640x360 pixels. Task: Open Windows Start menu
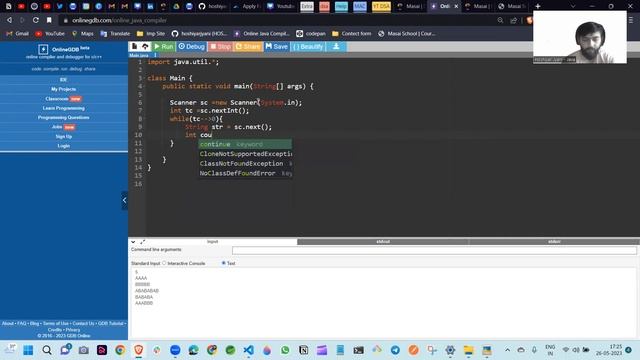click(28, 350)
